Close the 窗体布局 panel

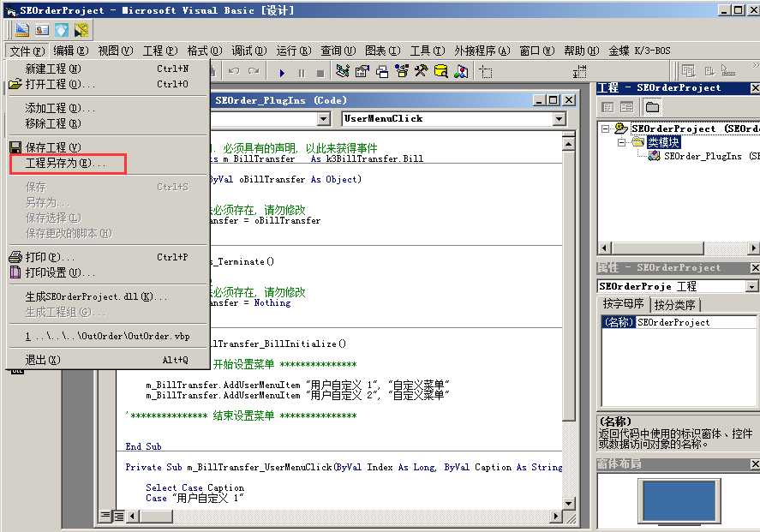click(x=755, y=464)
